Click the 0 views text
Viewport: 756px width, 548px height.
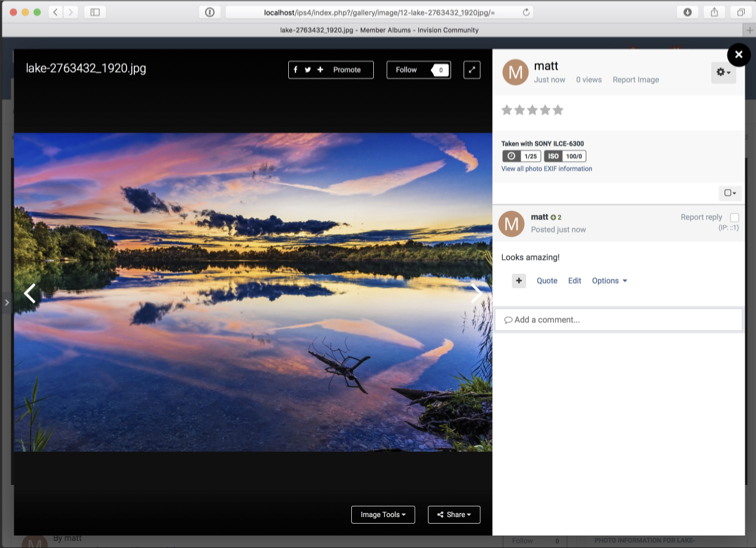589,80
